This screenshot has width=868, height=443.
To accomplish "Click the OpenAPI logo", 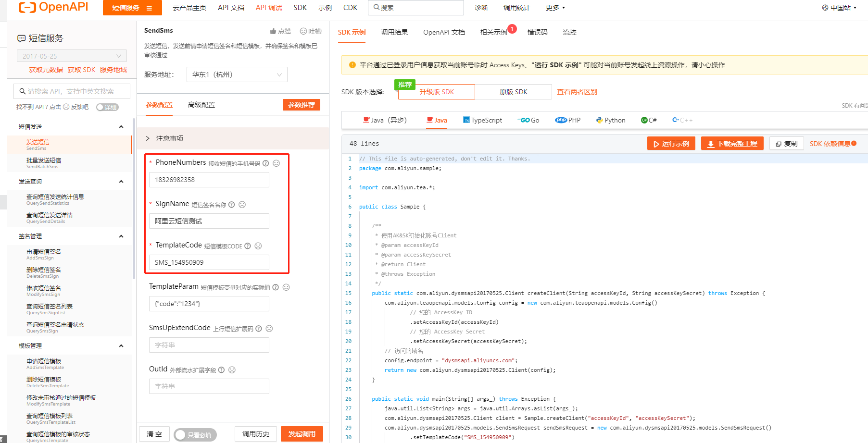I will tap(53, 7).
